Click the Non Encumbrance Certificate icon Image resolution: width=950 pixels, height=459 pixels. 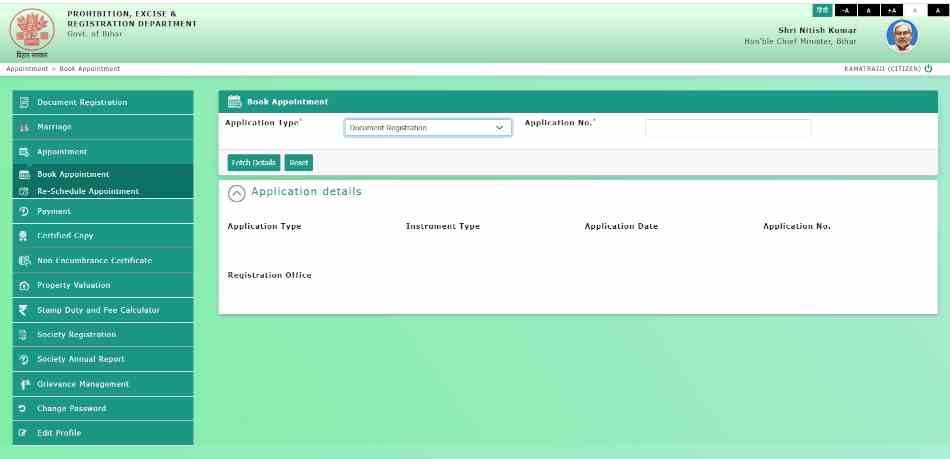pyautogui.click(x=24, y=260)
